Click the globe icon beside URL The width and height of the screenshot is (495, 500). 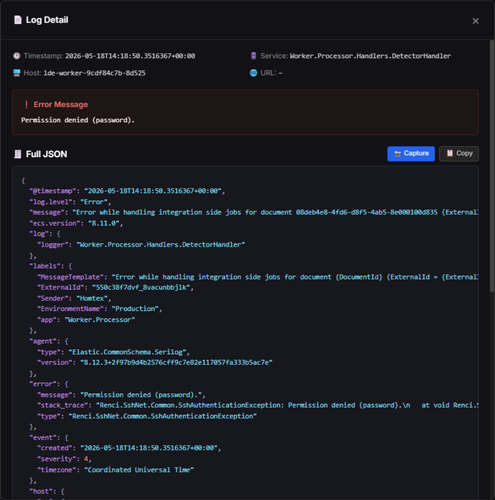coord(254,73)
